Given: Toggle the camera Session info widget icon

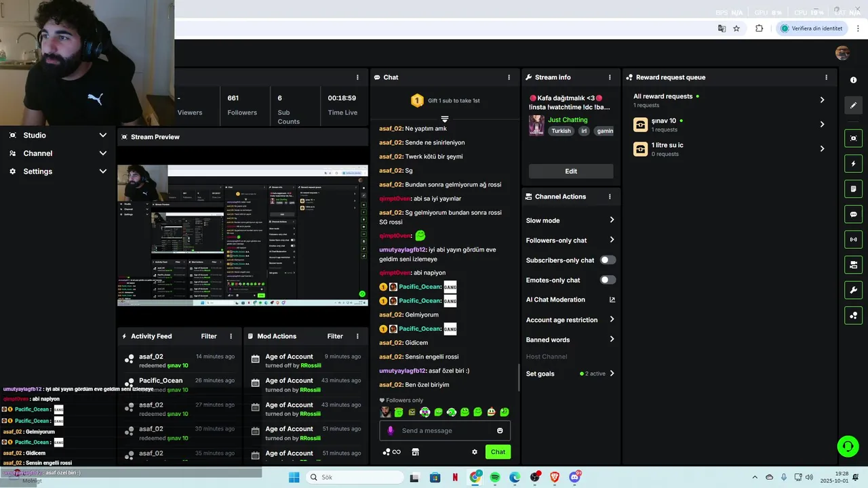Looking at the screenshot, I should coord(853,264).
